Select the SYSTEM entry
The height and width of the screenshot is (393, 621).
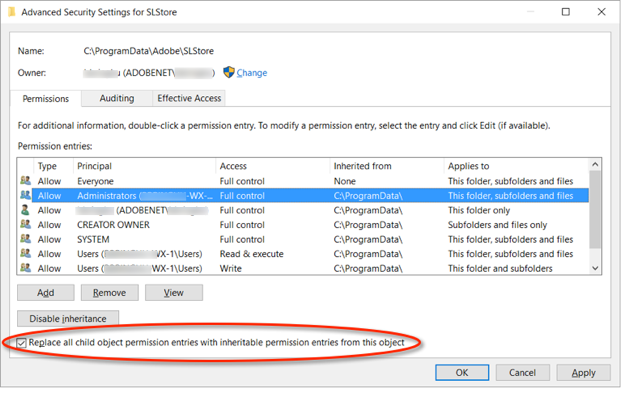(x=303, y=239)
